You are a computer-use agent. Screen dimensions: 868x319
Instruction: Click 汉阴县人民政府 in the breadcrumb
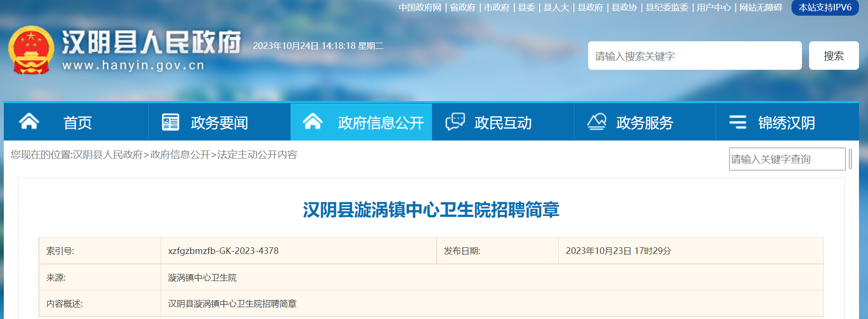coord(107,155)
